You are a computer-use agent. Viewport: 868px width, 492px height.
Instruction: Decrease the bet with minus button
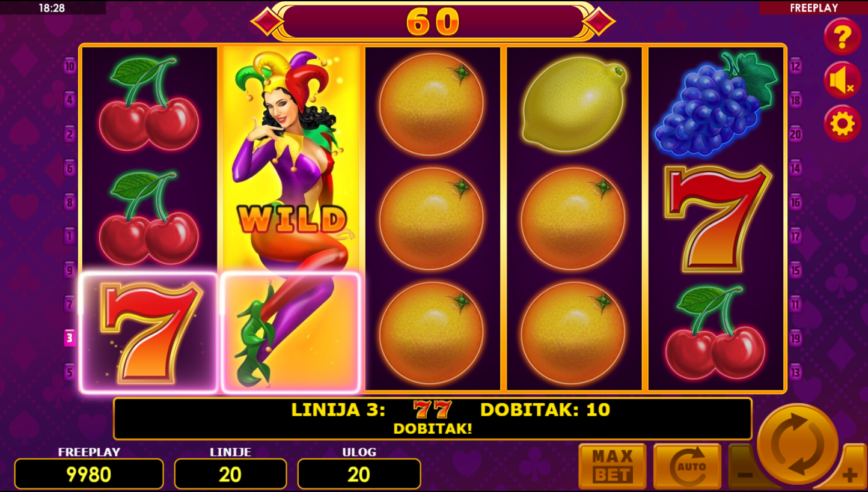click(744, 475)
